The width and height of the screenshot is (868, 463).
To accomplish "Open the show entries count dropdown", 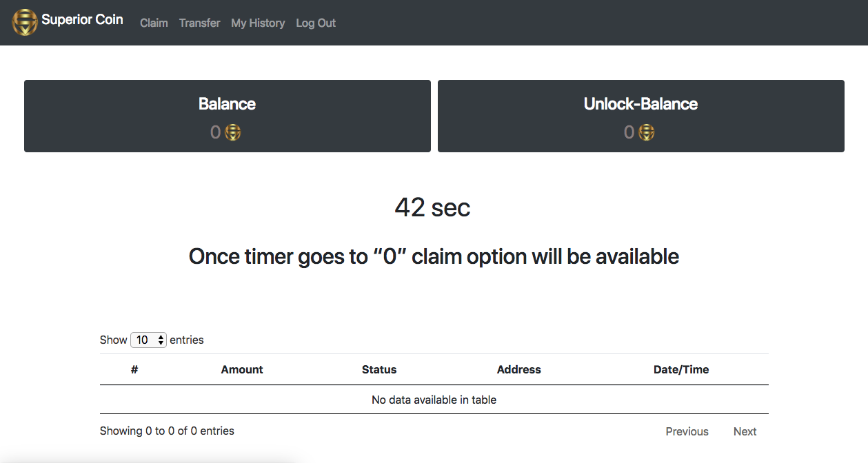I will [x=148, y=340].
